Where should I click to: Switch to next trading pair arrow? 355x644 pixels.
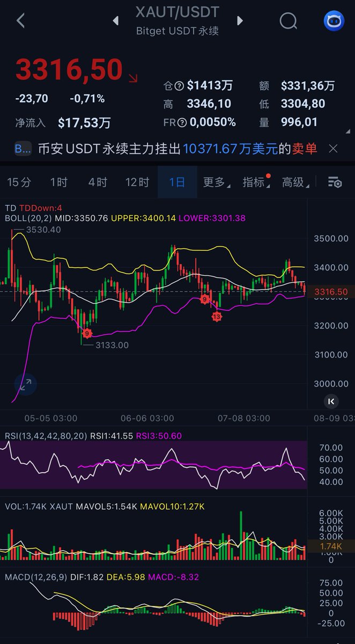(240, 21)
